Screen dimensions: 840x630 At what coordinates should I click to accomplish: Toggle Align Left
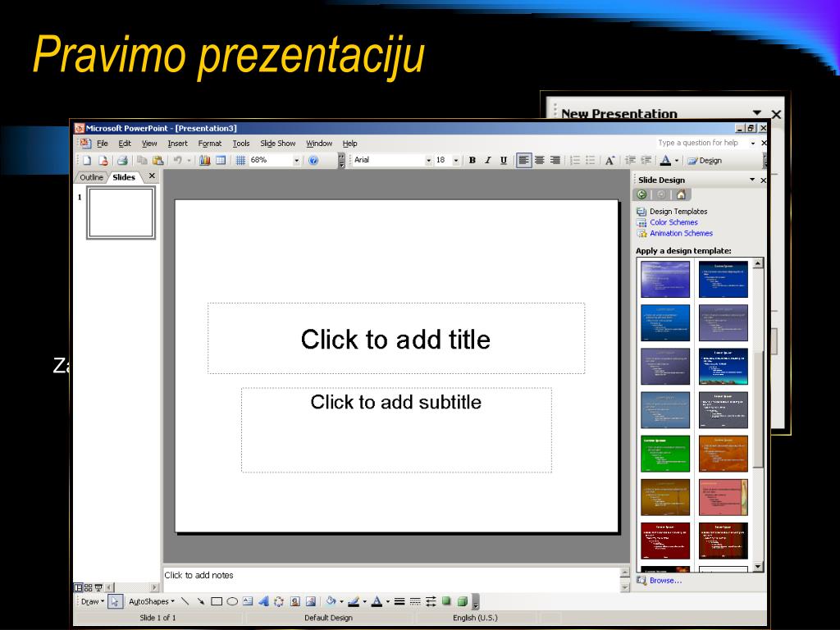coord(524,160)
